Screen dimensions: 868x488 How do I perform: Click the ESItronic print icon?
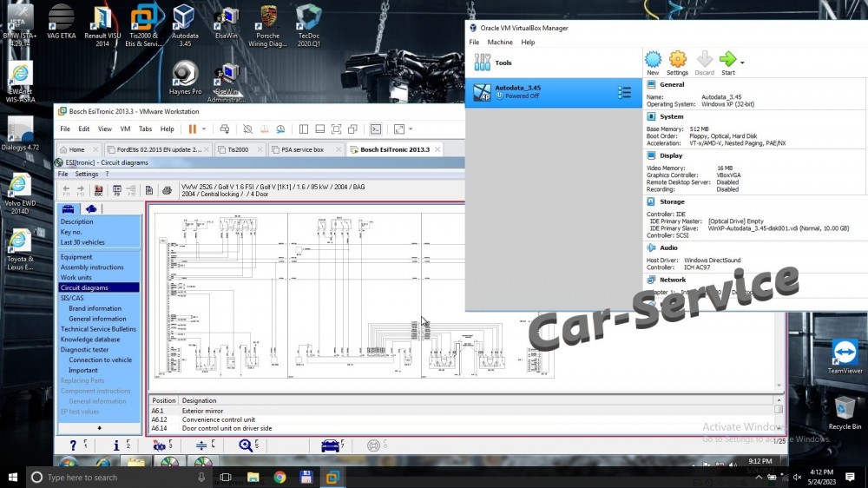point(167,190)
